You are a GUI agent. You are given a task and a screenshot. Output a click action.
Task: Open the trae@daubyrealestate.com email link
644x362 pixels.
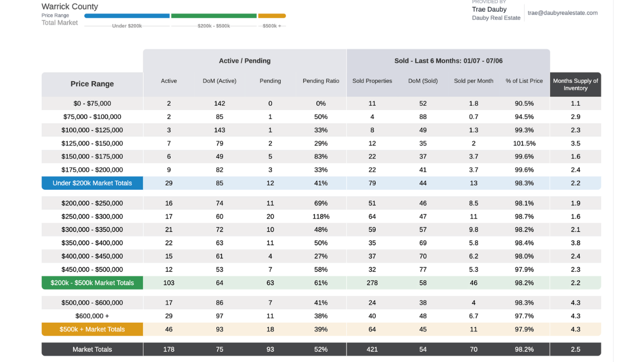point(562,13)
